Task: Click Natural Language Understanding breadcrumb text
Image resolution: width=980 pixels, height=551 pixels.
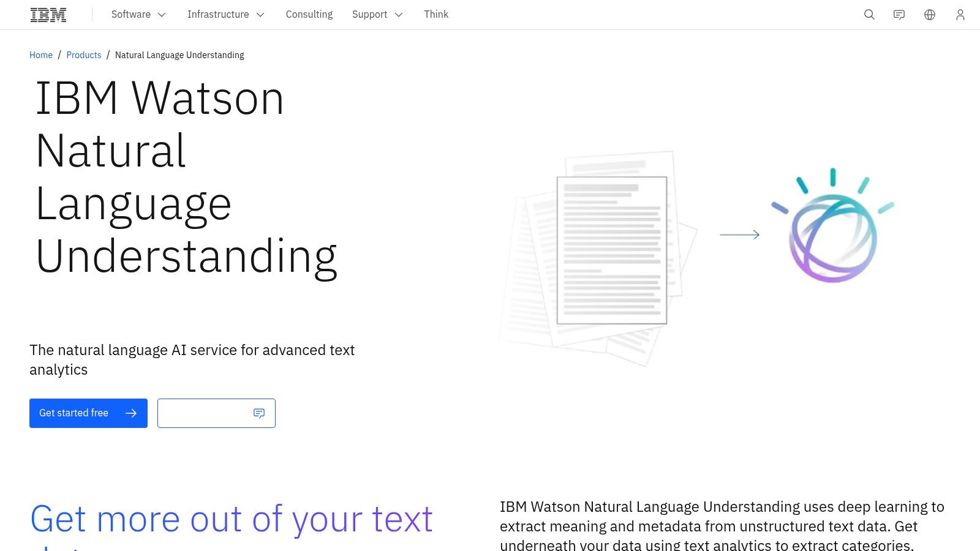Action: pyautogui.click(x=179, y=55)
